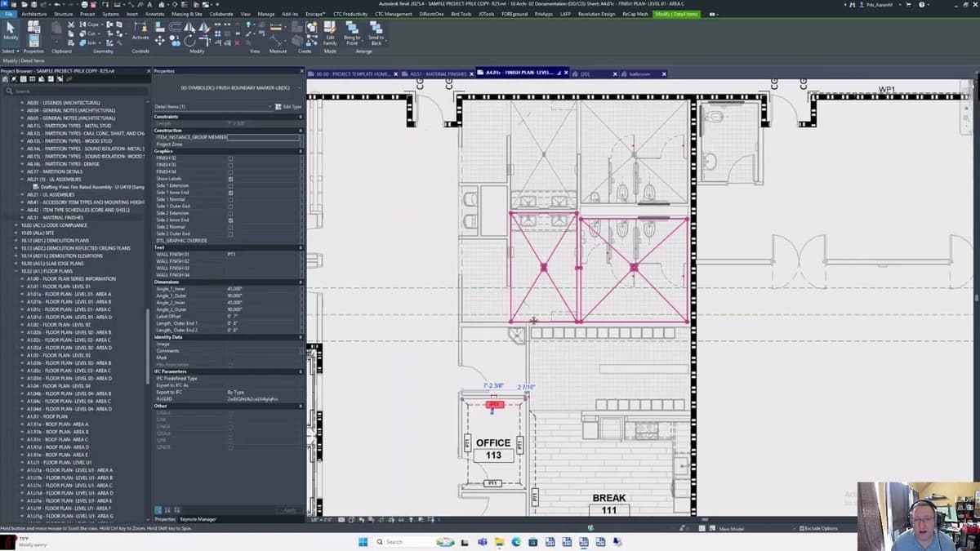The image size is (980, 551).
Task: Select A1.01 - FLOOR PLAN - LEVEL 01
Action: [x=59, y=287]
